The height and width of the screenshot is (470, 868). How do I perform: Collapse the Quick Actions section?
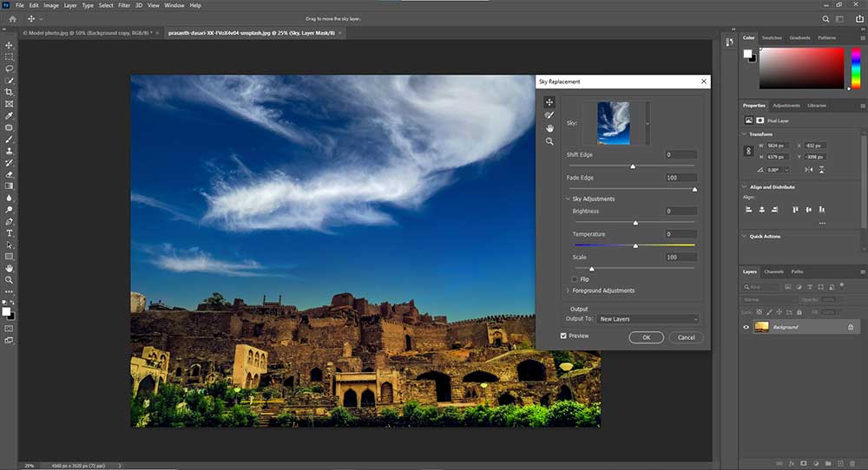(744, 236)
